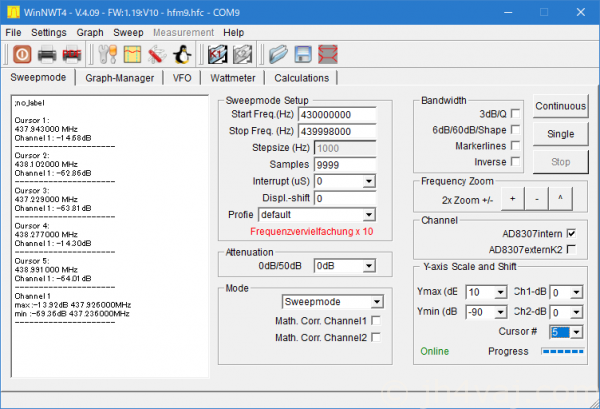Enable the 3dB/Q bandwidth checkbox
The width and height of the screenshot is (600, 409).
(515, 114)
